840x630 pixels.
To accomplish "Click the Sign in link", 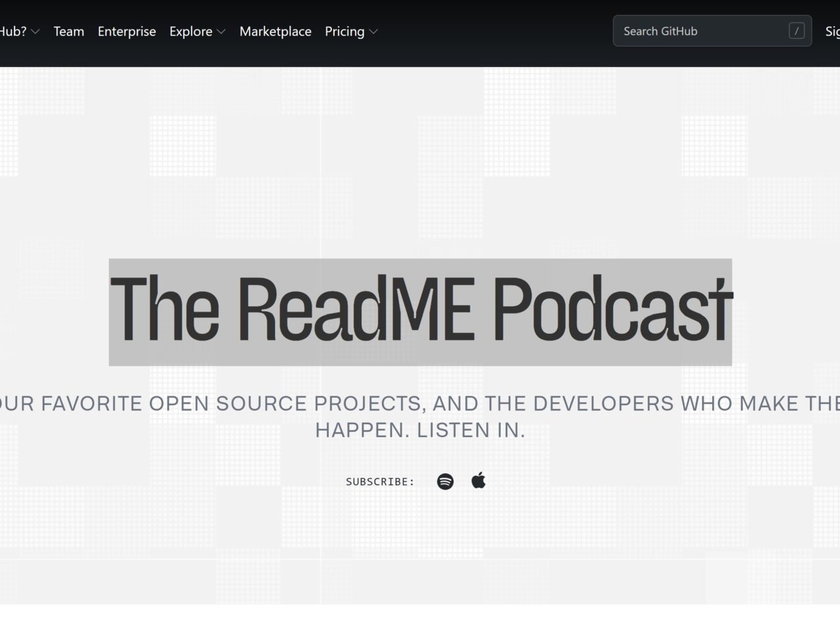I will pos(832,31).
